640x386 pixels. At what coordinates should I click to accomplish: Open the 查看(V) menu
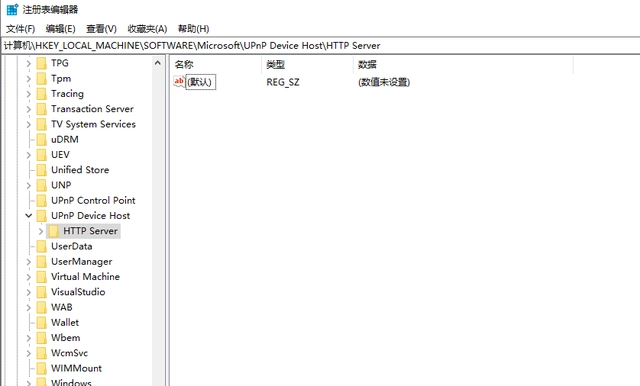point(101,29)
